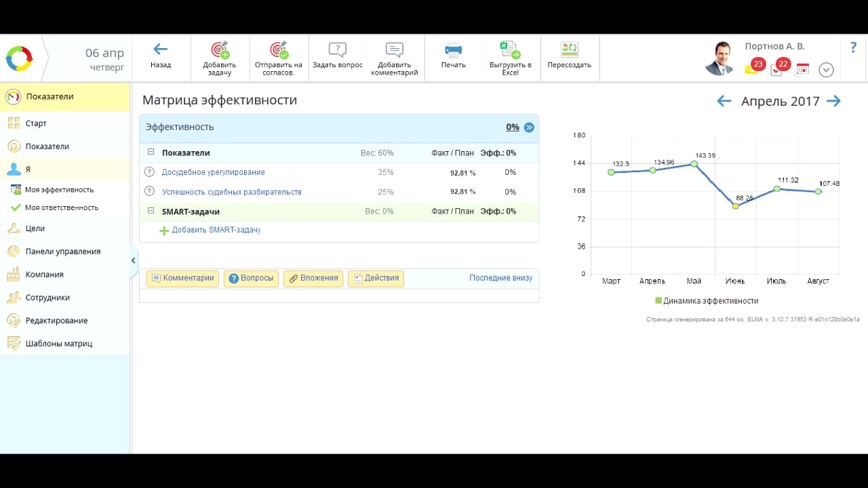
Task: Click 92,81 % value of Досудебное урегулирование
Action: [x=462, y=173]
